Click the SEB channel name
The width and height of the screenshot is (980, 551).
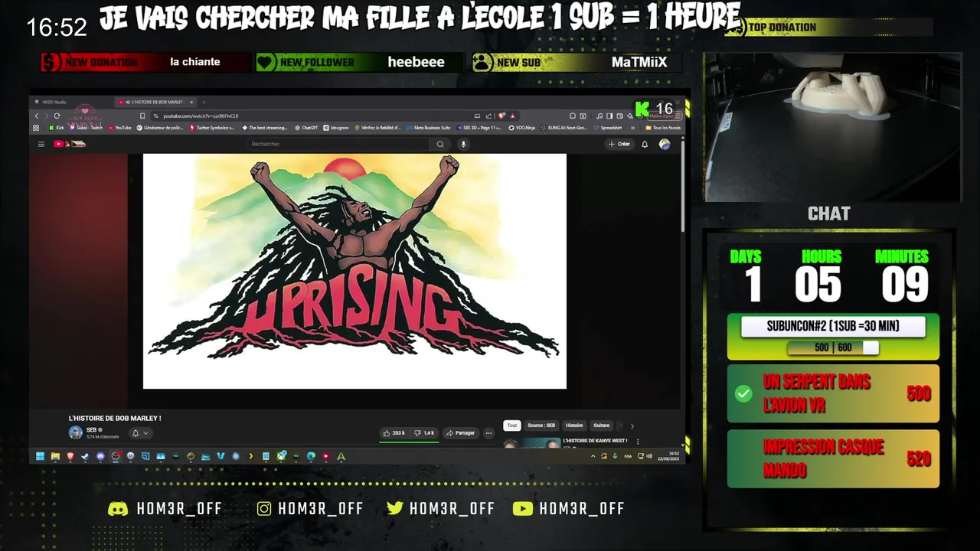(x=91, y=430)
